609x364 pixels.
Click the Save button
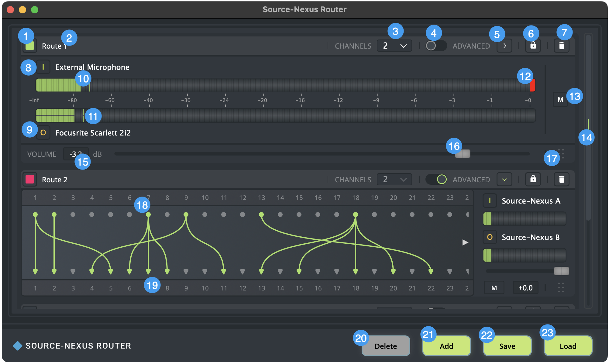[x=507, y=346]
